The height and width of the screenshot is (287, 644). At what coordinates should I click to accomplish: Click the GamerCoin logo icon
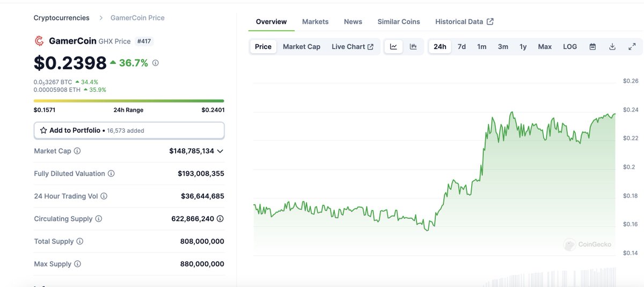pos(39,41)
